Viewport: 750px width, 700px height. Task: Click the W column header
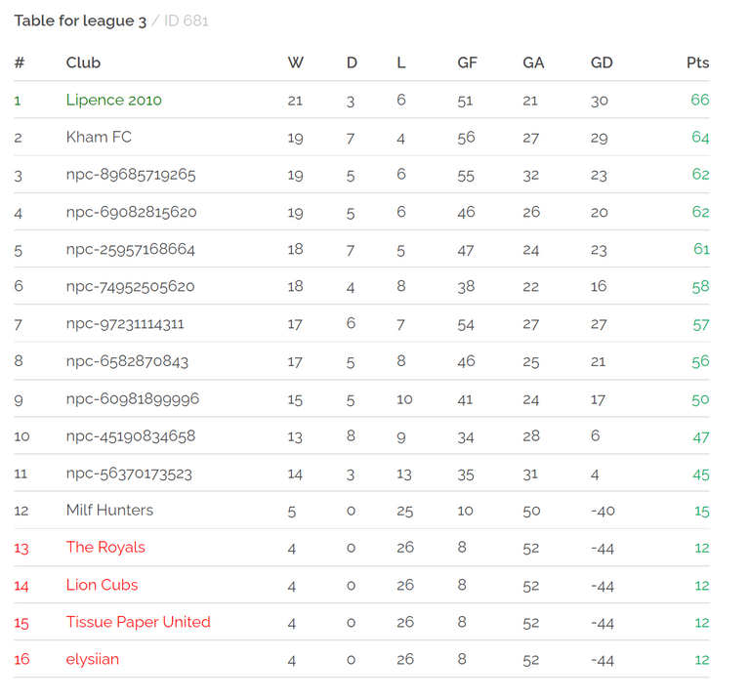coord(296,62)
